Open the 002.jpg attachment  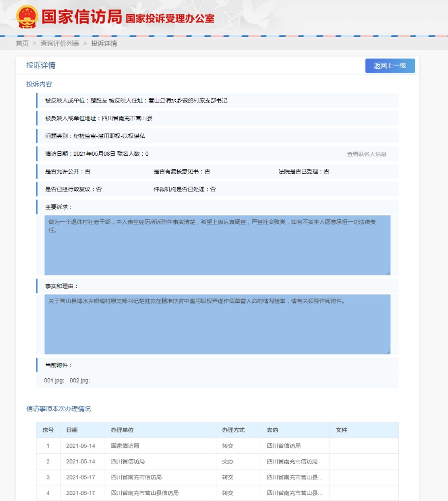[79, 381]
